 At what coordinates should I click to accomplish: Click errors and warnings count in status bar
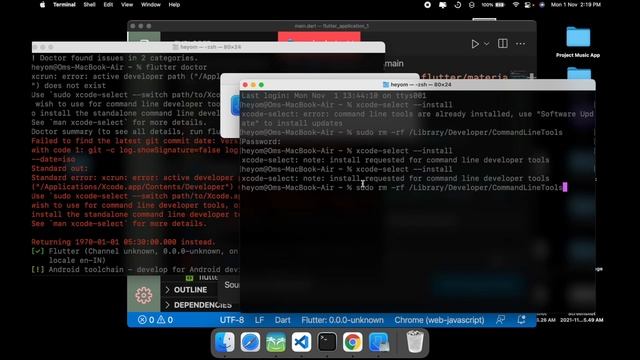coord(155,320)
